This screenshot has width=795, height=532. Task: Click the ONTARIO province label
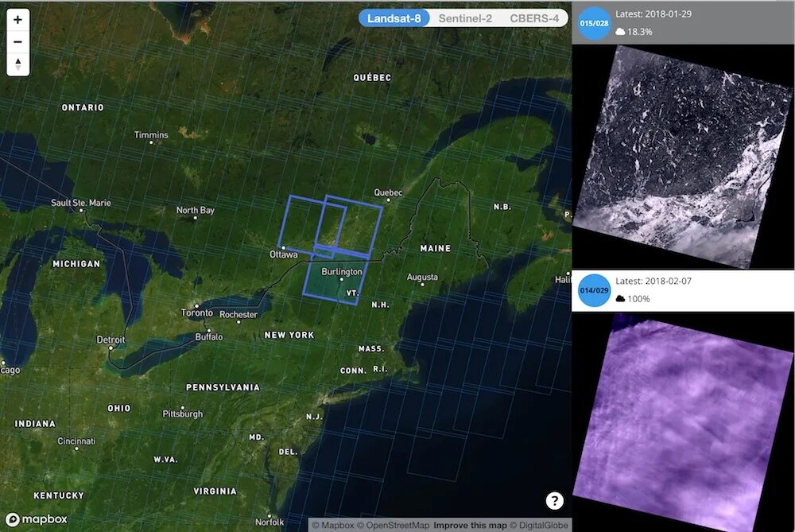tap(83, 107)
